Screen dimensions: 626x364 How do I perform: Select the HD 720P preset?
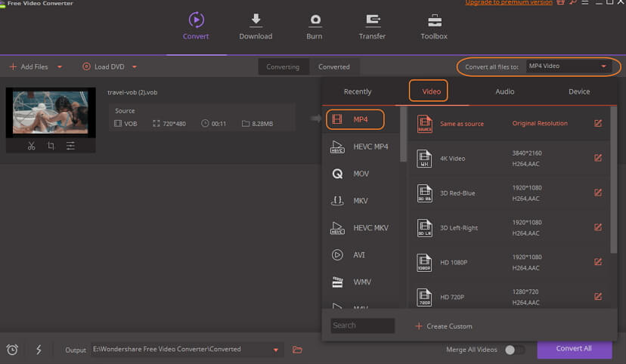click(508, 297)
